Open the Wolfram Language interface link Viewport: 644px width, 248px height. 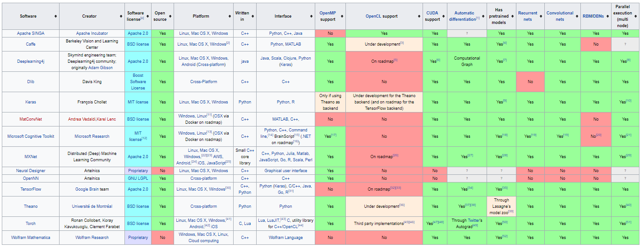tap(285, 238)
